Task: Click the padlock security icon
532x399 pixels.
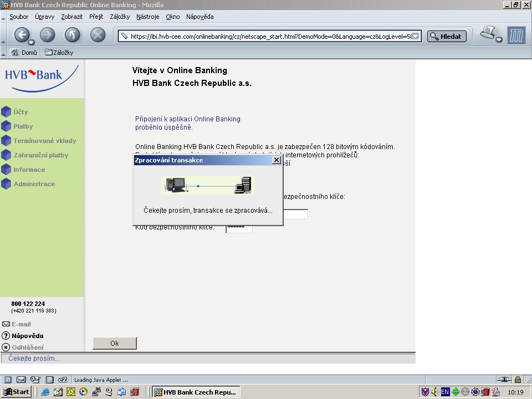Action: pos(518,379)
